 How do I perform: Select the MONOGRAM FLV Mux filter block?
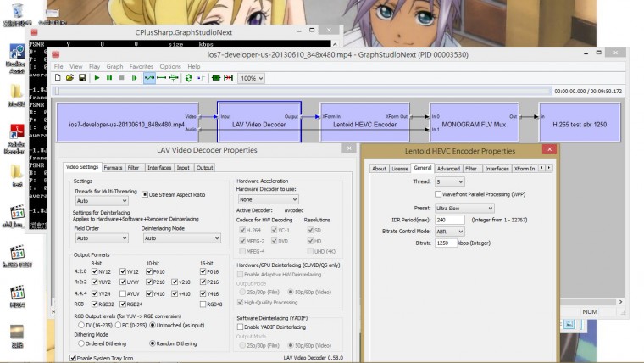point(474,123)
